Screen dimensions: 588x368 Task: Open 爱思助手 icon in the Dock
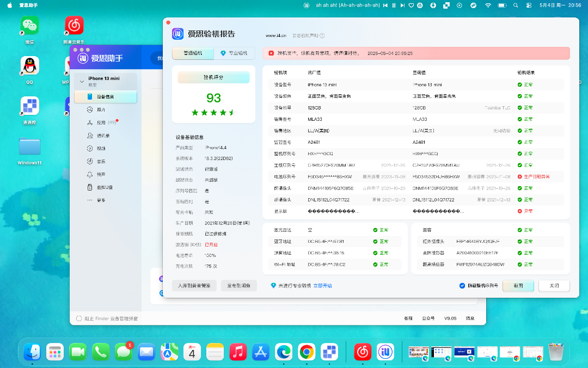click(x=385, y=352)
